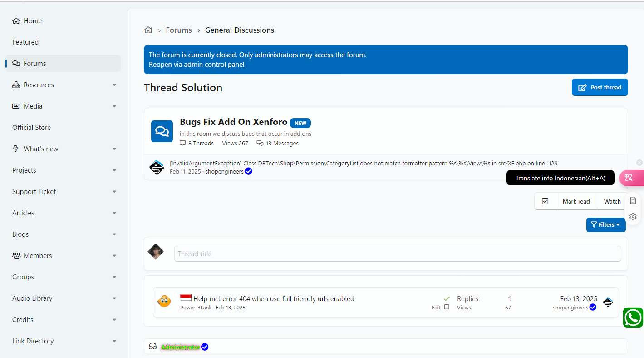The image size is (644, 358).
Task: Open the Bugs Fix Add On forum icon
Action: [162, 131]
